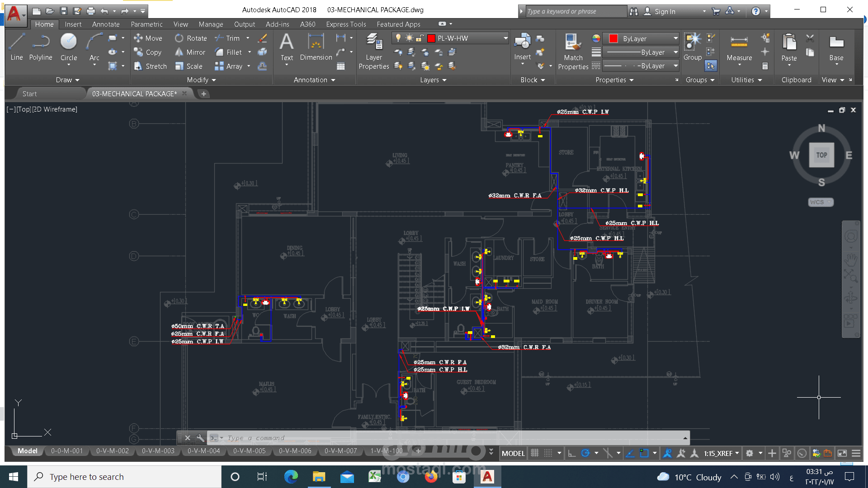Switch to the Start file tab
868x488 pixels.
tap(29, 94)
